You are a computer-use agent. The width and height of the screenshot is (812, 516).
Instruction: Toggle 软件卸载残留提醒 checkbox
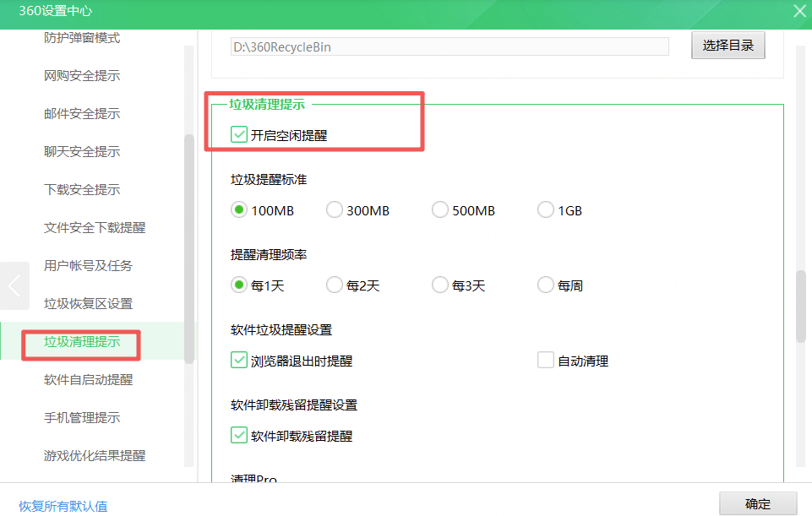tap(239, 435)
